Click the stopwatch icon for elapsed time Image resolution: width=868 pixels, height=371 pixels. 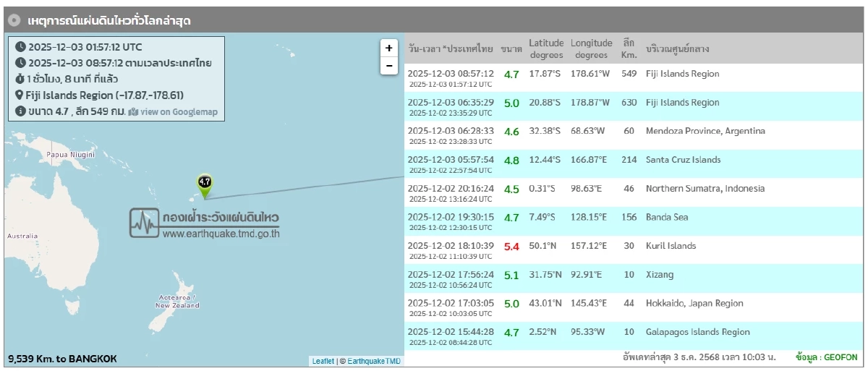(20, 79)
